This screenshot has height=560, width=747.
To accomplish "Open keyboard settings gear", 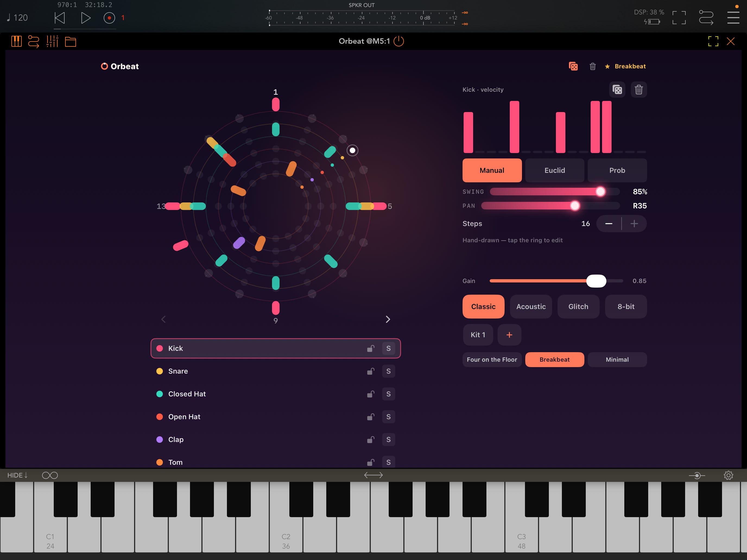I will pos(729,475).
